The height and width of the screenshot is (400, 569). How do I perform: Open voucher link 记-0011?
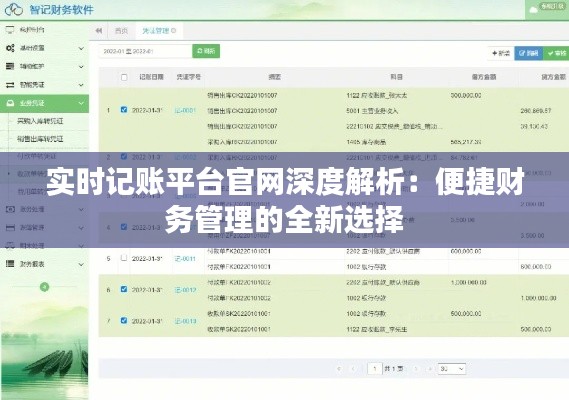coord(185,258)
